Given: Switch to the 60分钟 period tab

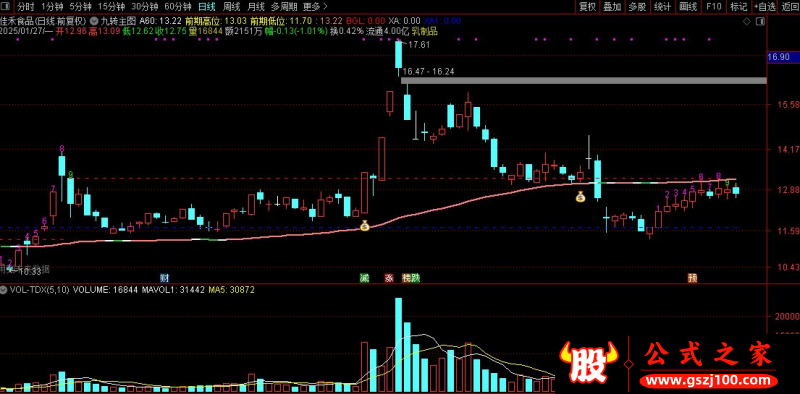Looking at the screenshot, I should coord(178,7).
